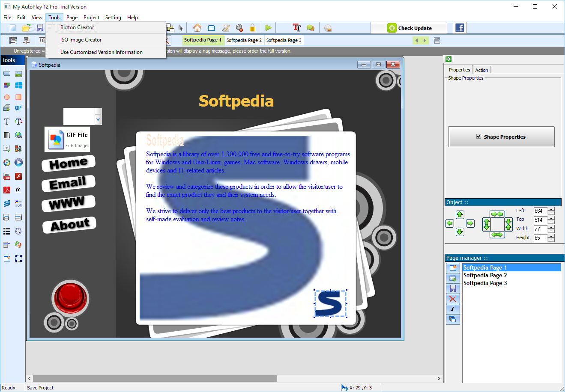Toggle the Shape Properties checkbox

click(478, 137)
